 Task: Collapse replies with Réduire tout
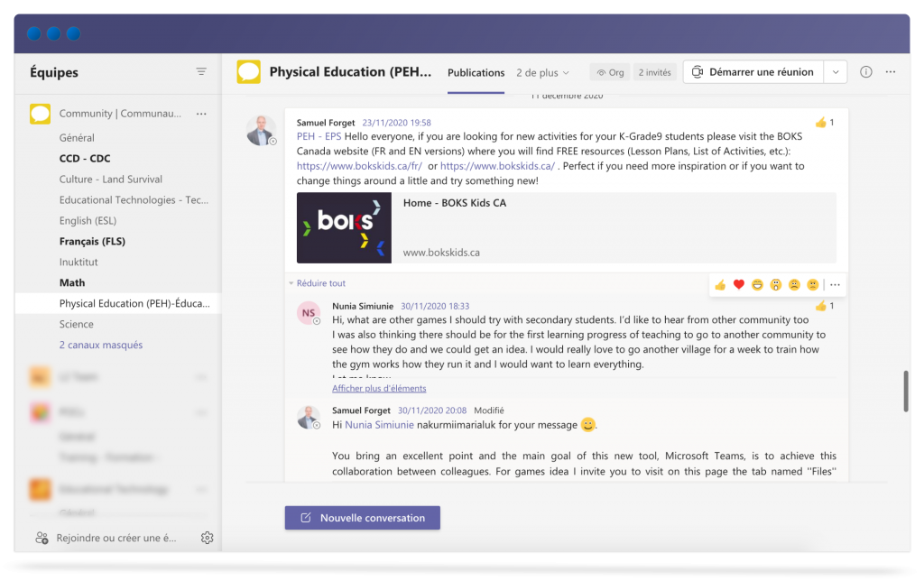317,283
